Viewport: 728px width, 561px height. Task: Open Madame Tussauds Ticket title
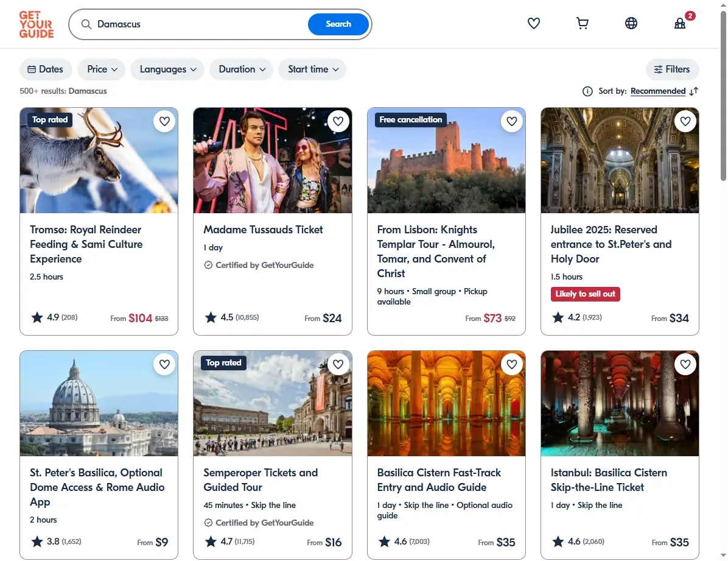tap(263, 230)
